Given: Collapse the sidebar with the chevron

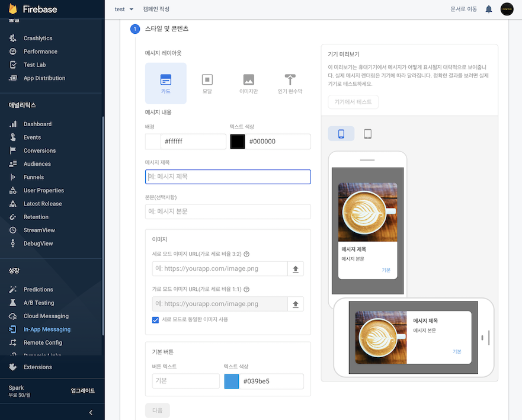Looking at the screenshot, I should (91, 412).
